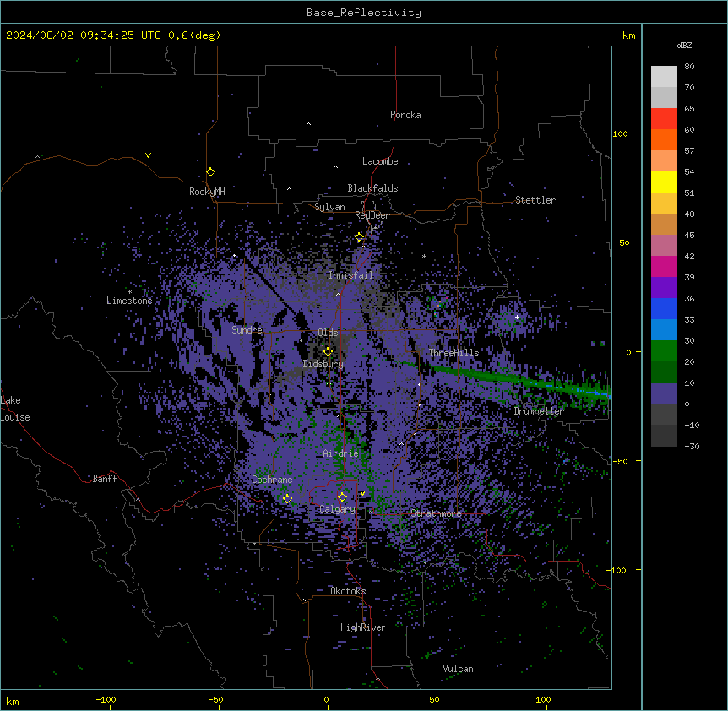Click the white caret marker southwest of Okotoks

(x=304, y=600)
